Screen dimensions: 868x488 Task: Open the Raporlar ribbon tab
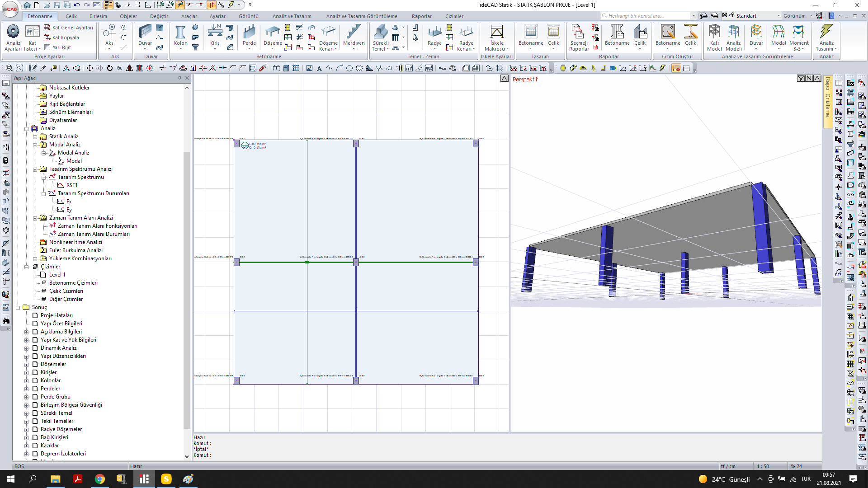[421, 16]
